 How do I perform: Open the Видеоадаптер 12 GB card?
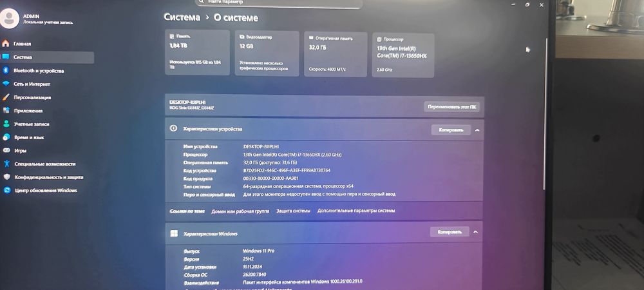[267, 53]
